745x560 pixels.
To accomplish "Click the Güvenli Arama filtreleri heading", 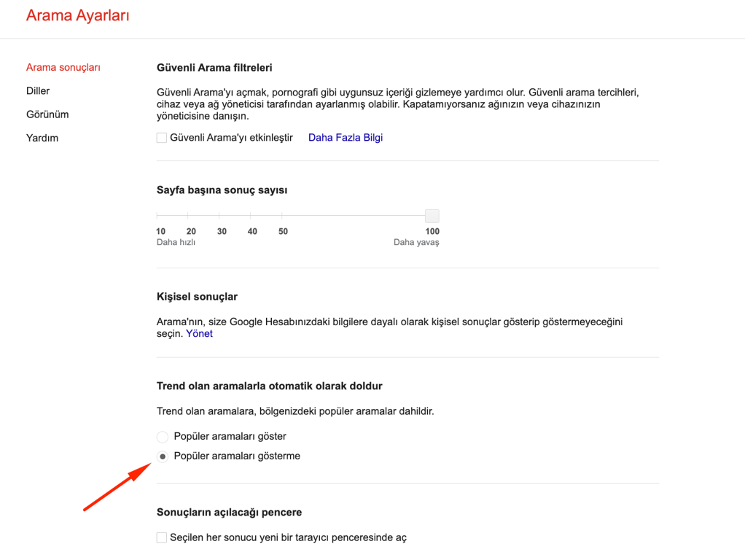I will [214, 68].
